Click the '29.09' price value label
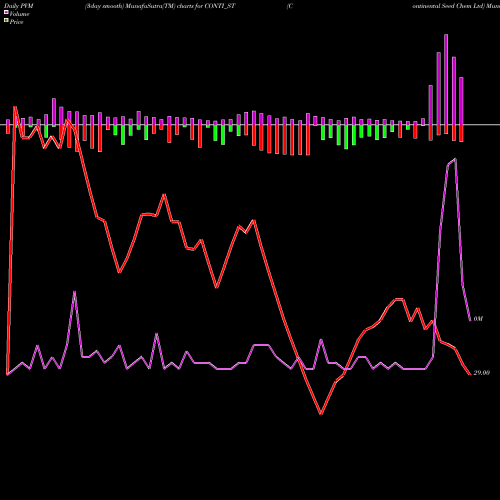This screenshot has height=500, width=500. [x=482, y=373]
